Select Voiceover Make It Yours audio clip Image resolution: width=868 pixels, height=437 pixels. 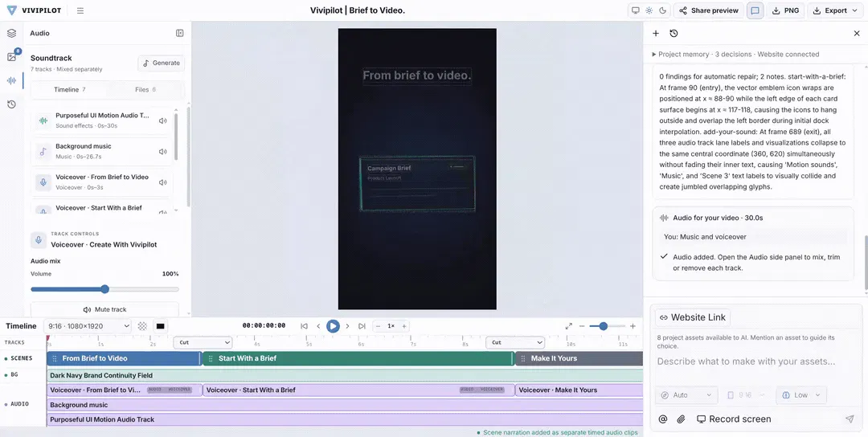tap(579, 390)
